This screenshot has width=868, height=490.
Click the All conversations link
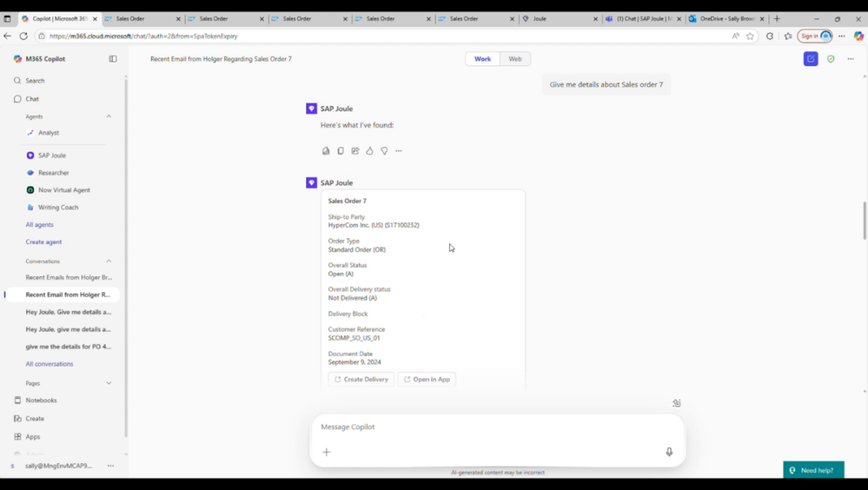[50, 364]
